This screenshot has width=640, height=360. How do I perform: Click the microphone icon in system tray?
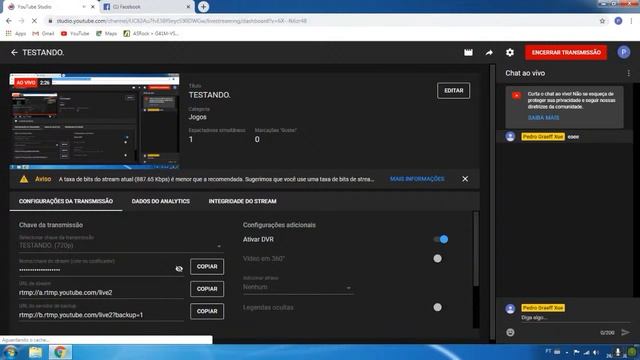pyautogui.click(x=618, y=352)
